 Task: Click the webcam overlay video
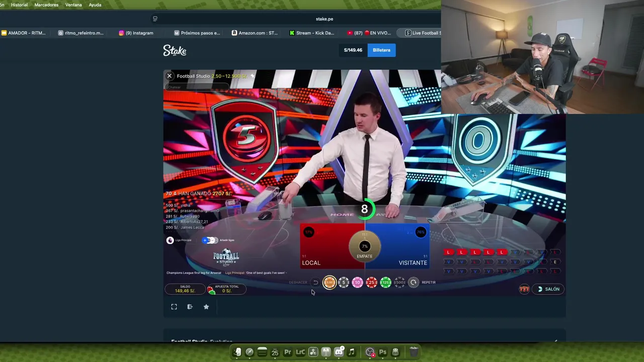click(x=542, y=57)
